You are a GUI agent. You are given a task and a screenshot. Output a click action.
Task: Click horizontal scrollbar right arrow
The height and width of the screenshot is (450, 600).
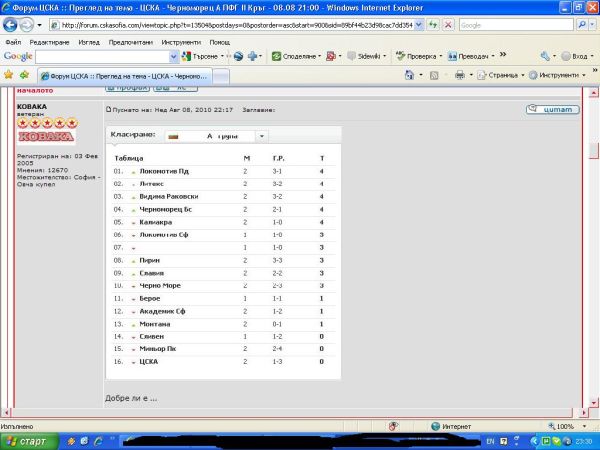pyautogui.click(x=584, y=412)
